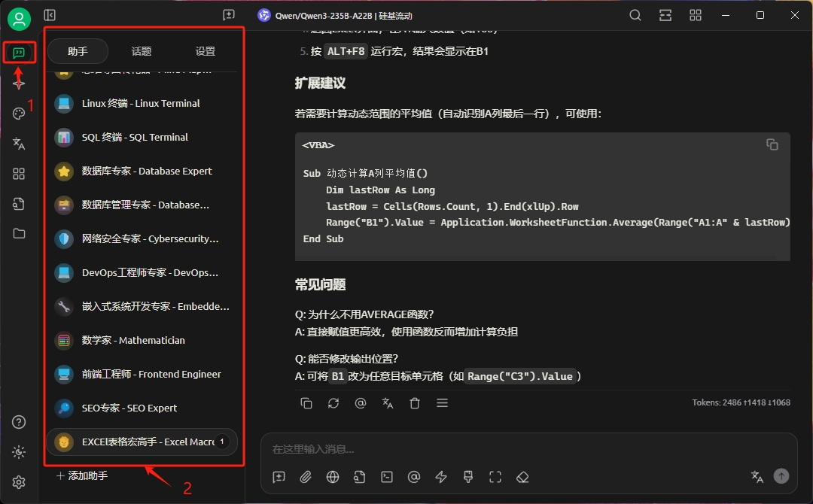The height and width of the screenshot is (504, 813).
Task: Regenerate the assistant response
Action: coord(333,403)
